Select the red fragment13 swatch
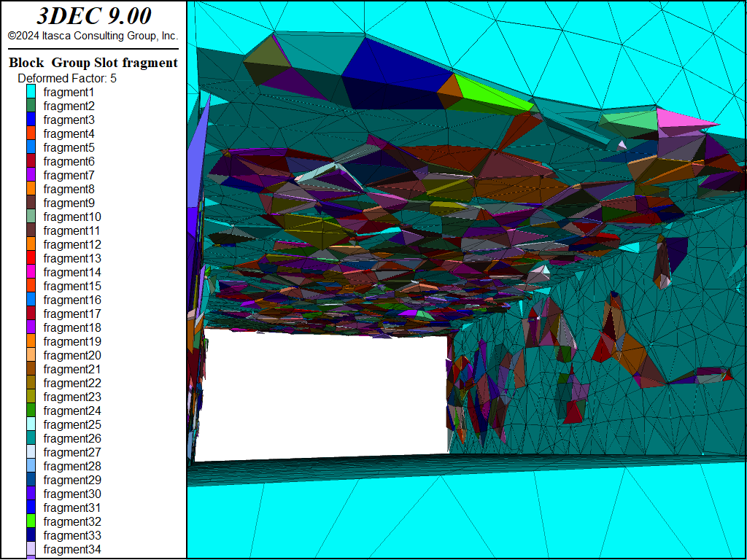This screenshot has height=560, width=747. click(x=31, y=258)
